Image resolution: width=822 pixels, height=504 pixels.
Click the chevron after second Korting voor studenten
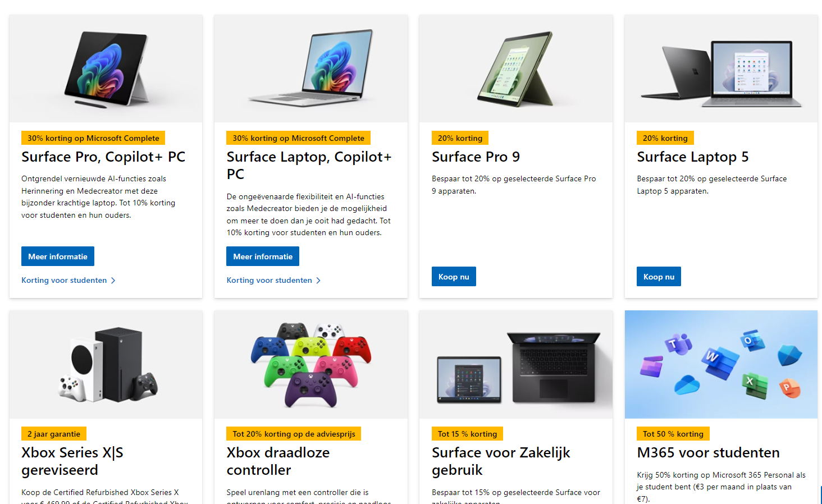(318, 281)
